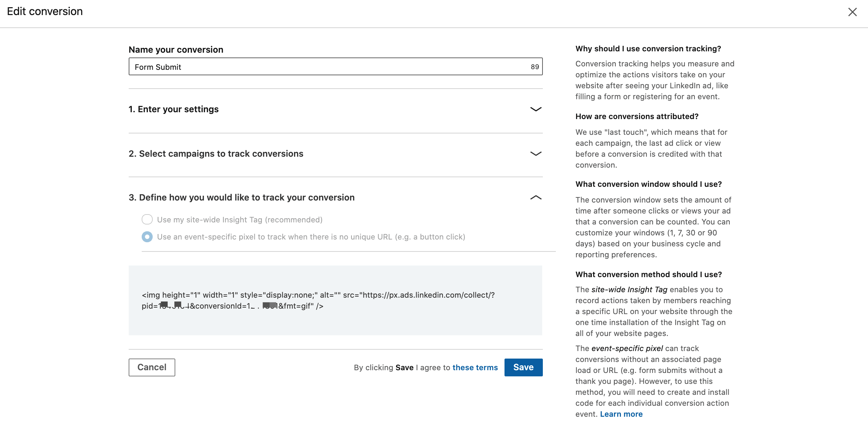Click the pixel code snippet box

(x=335, y=300)
